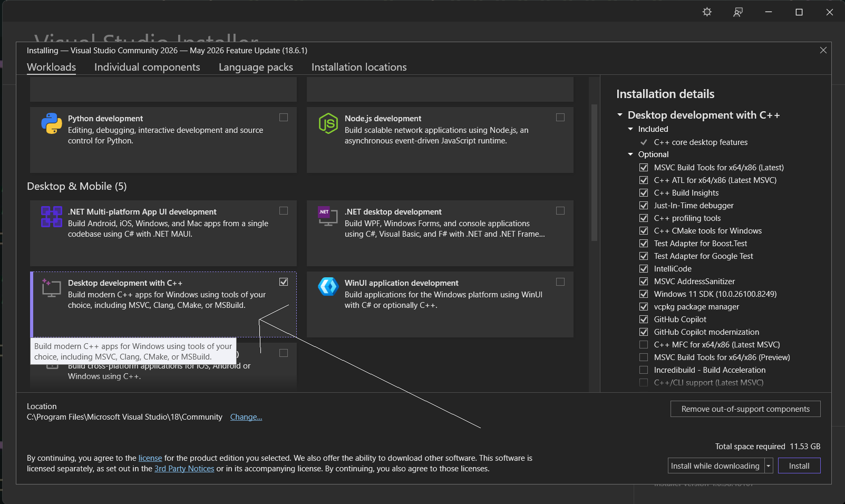Viewport: 845px width, 504px height.
Task: Click the .NET desktop development icon
Action: click(328, 216)
